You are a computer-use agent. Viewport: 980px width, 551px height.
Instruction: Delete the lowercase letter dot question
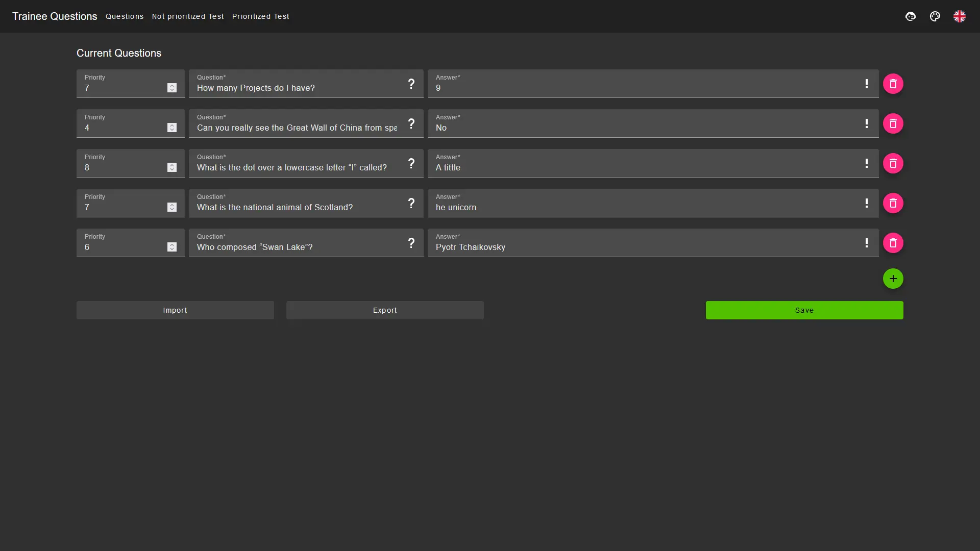click(893, 163)
